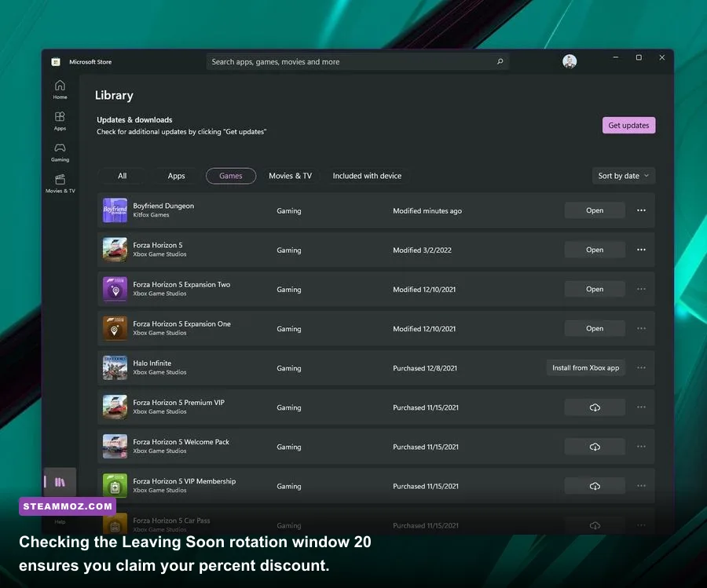707x588 pixels.
Task: Go to Home in the sidebar
Action: coord(60,89)
